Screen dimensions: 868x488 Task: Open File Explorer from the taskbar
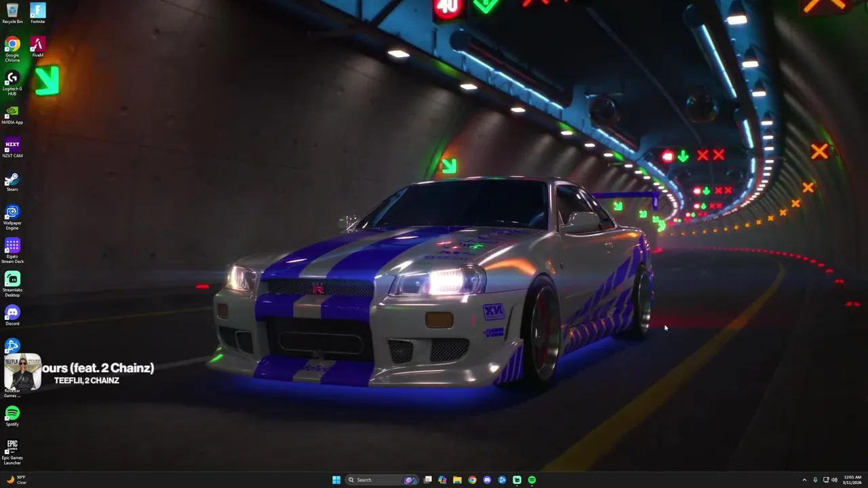pyautogui.click(x=457, y=480)
